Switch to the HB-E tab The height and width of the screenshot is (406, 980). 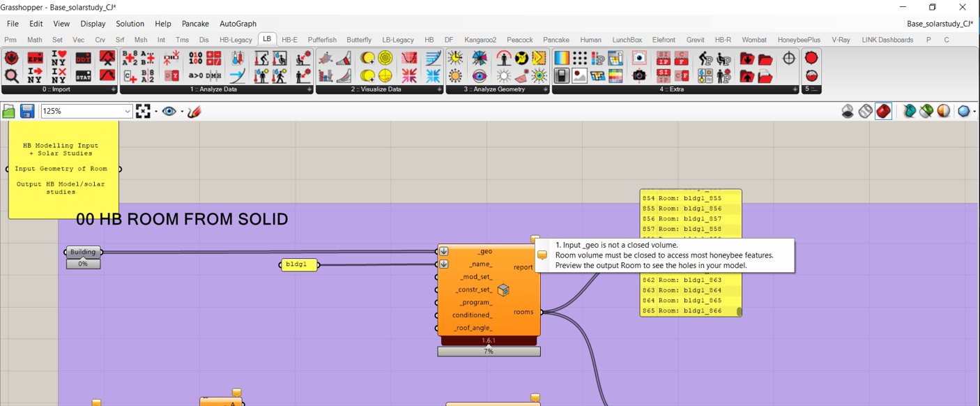tap(289, 40)
